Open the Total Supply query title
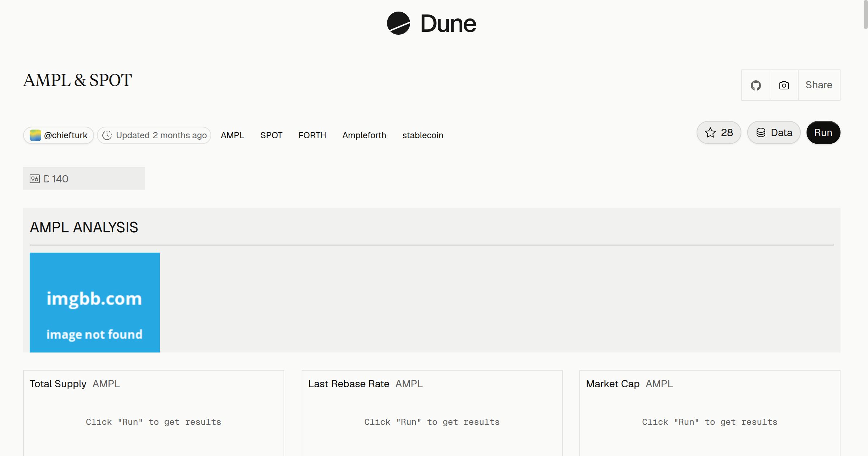868x456 pixels. pyautogui.click(x=58, y=384)
